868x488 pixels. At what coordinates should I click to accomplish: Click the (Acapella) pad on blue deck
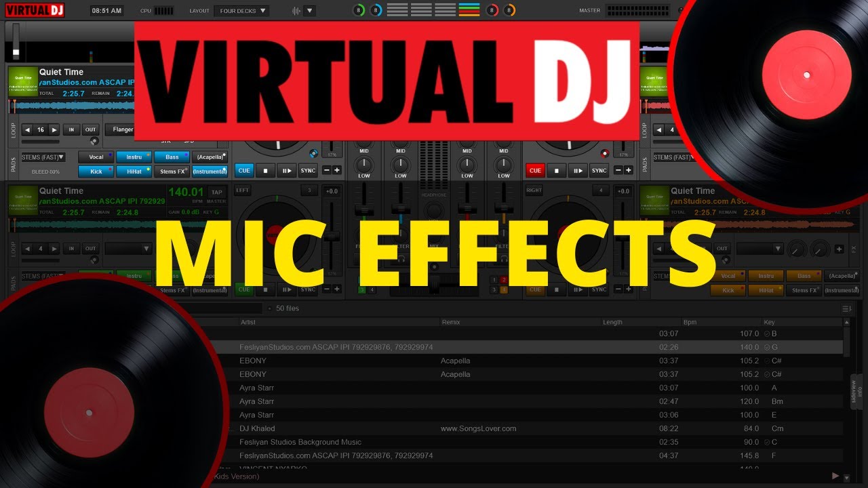(x=210, y=157)
